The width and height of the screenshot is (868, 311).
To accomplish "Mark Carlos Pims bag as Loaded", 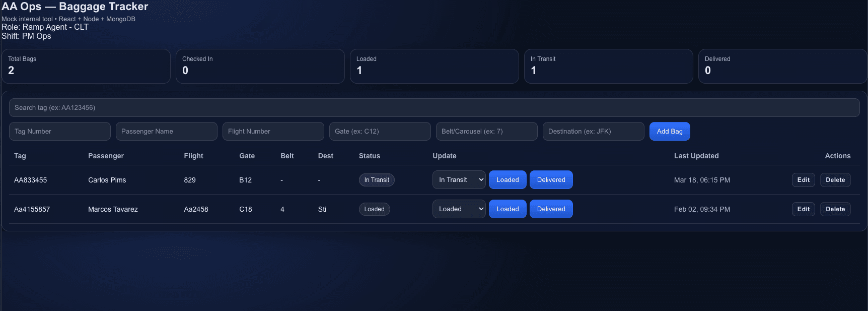I will [x=508, y=180].
